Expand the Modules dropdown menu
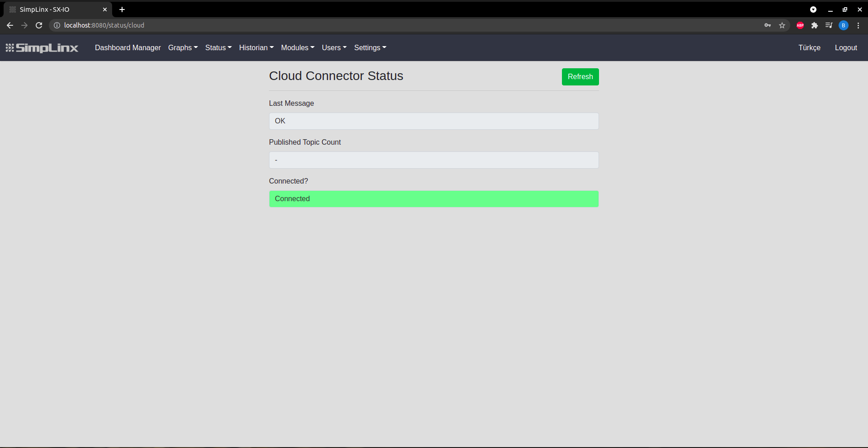The image size is (868, 448). (x=298, y=48)
